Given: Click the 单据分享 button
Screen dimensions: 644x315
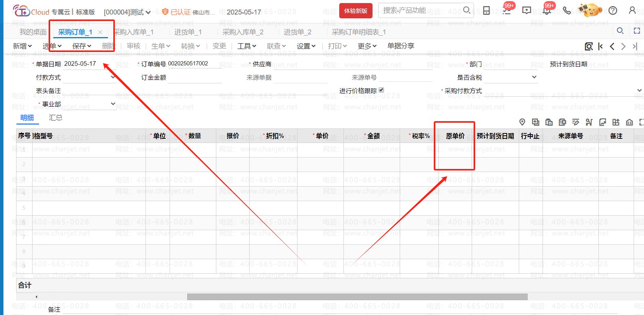Looking at the screenshot, I should click(x=400, y=46).
